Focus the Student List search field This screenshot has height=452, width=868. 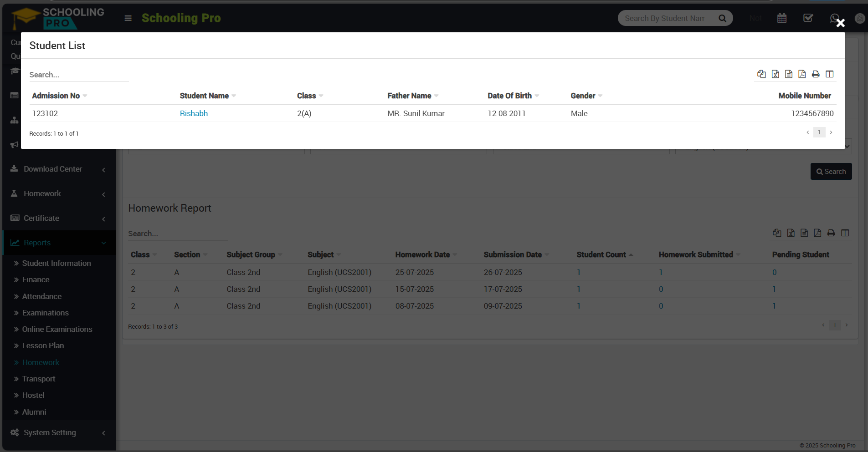click(79, 75)
